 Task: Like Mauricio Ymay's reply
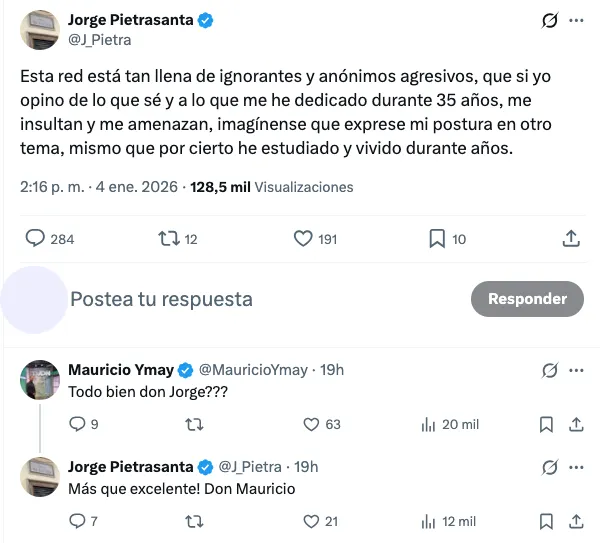click(310, 424)
